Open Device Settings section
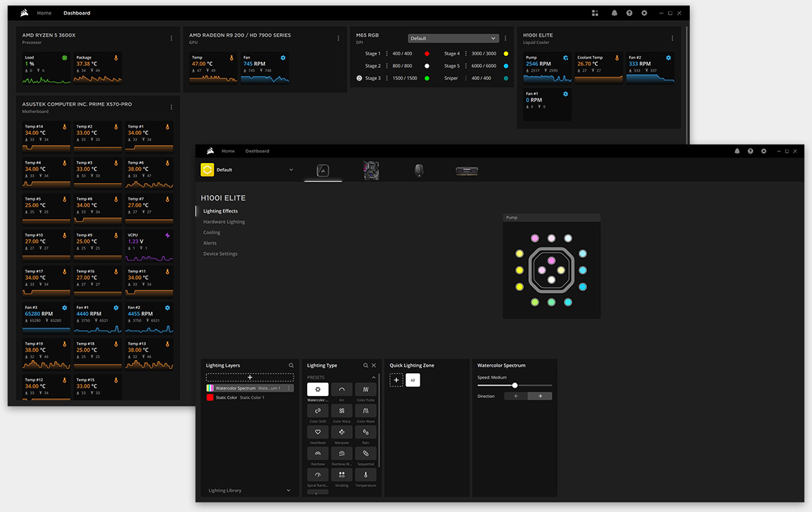The image size is (812, 512). 220,254
